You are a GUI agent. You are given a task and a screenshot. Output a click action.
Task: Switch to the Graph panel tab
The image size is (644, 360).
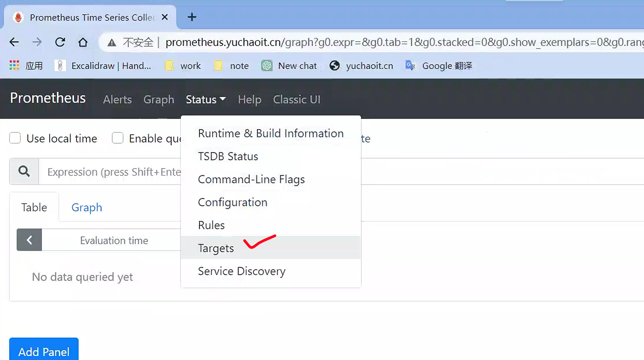point(87,207)
